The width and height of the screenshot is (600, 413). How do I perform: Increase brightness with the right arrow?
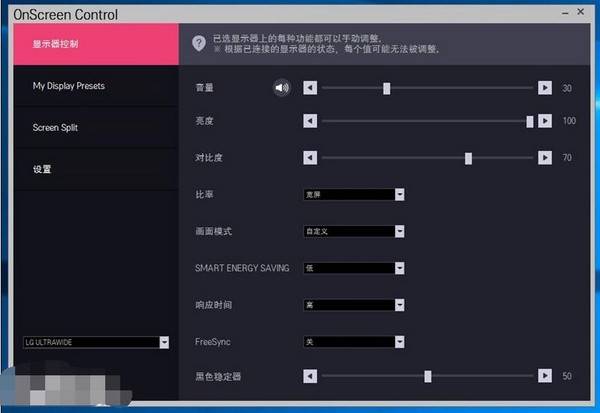pyautogui.click(x=544, y=121)
